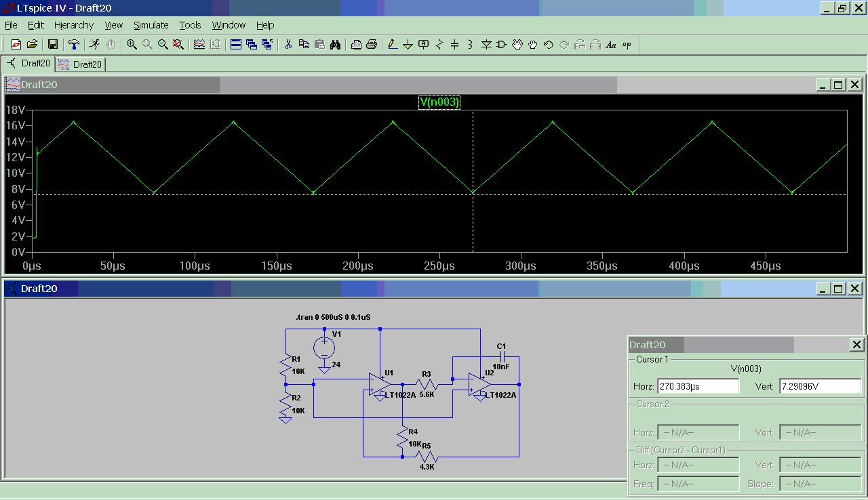This screenshot has height=500, width=868.
Task: Select the Capacitor component tool
Action: [x=454, y=45]
